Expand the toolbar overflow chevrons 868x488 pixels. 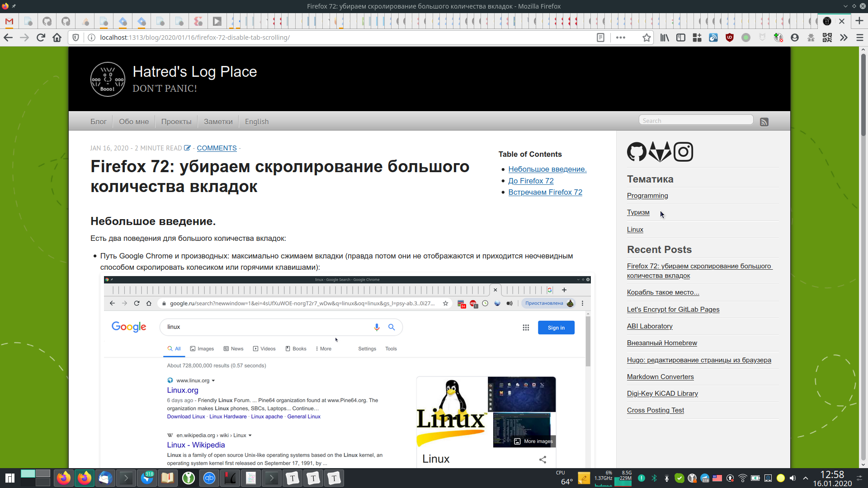tap(844, 38)
